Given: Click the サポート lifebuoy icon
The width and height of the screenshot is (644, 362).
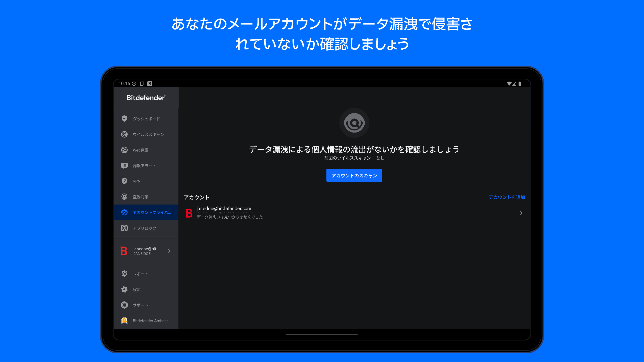Looking at the screenshot, I should [x=124, y=305].
